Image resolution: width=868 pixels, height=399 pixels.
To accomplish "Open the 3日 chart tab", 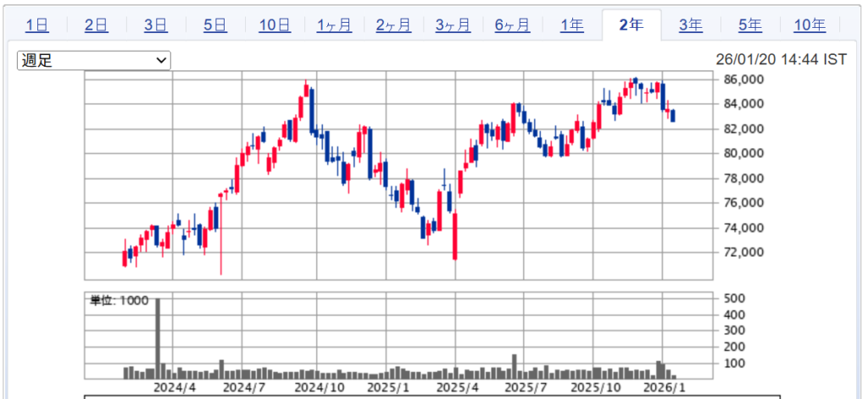I will [155, 25].
